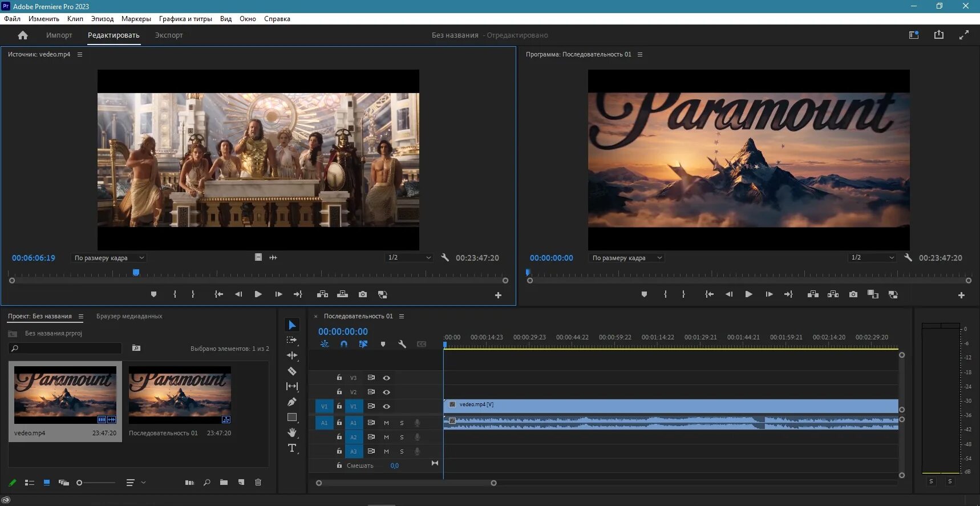
Task: Select the Ripple Edit tool
Action: coord(292,355)
